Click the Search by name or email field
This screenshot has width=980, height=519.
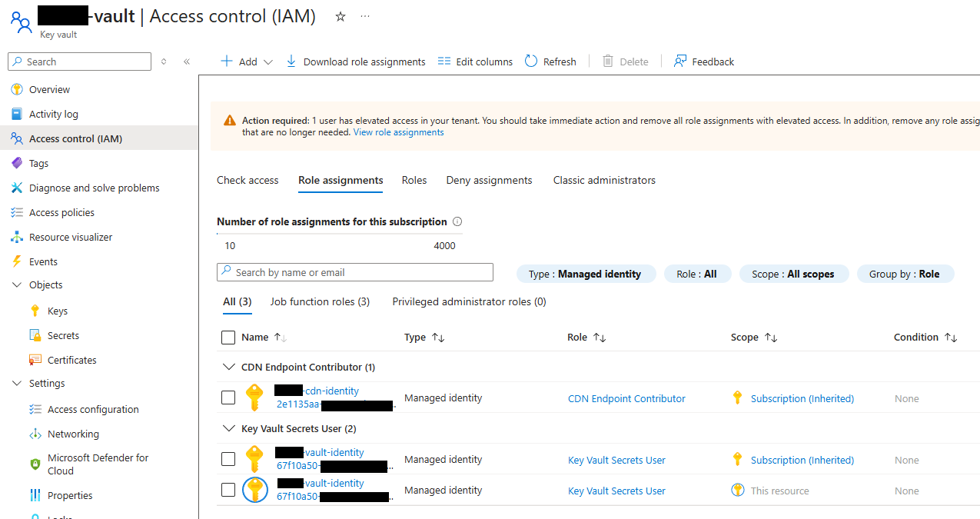click(355, 272)
